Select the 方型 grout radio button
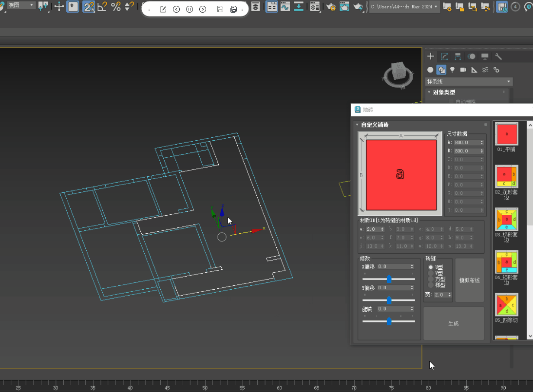This screenshot has width=533, height=392. point(431,279)
